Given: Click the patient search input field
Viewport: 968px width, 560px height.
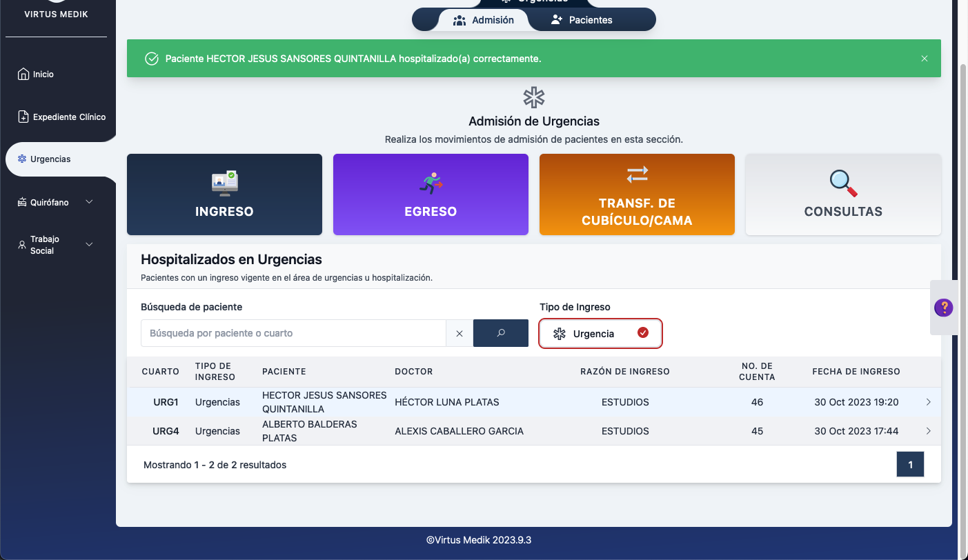Looking at the screenshot, I should coord(293,333).
